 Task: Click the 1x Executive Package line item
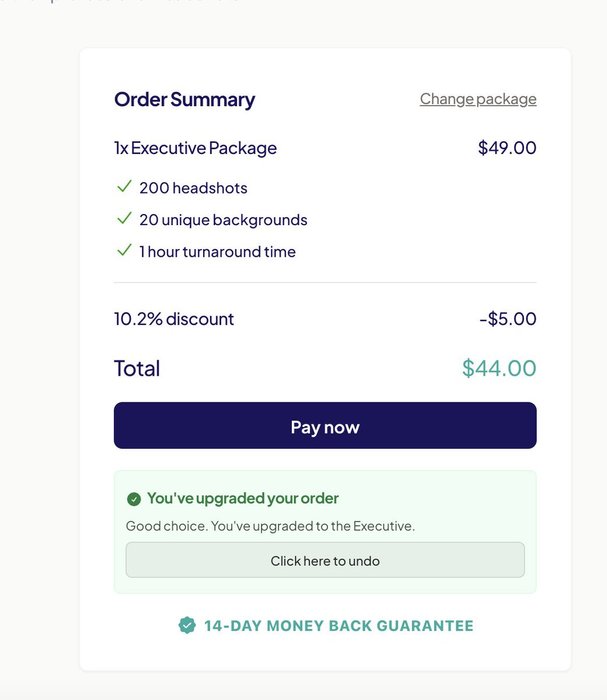pyautogui.click(x=195, y=148)
